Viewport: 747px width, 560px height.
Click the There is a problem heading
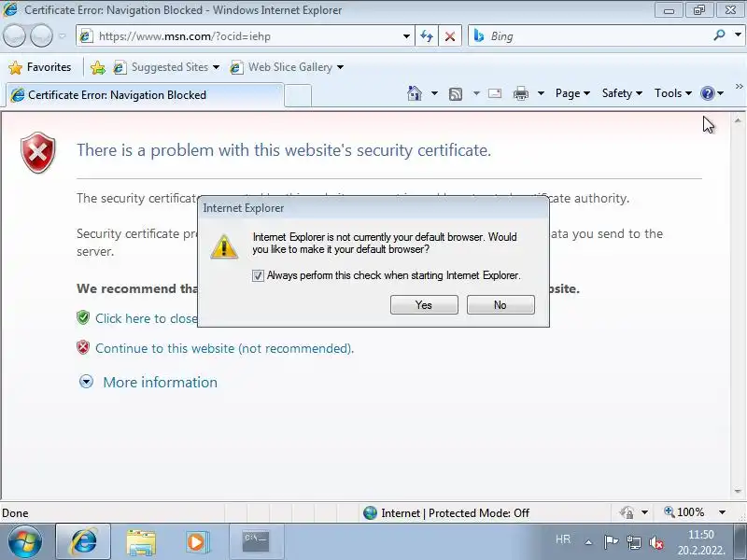click(x=284, y=150)
